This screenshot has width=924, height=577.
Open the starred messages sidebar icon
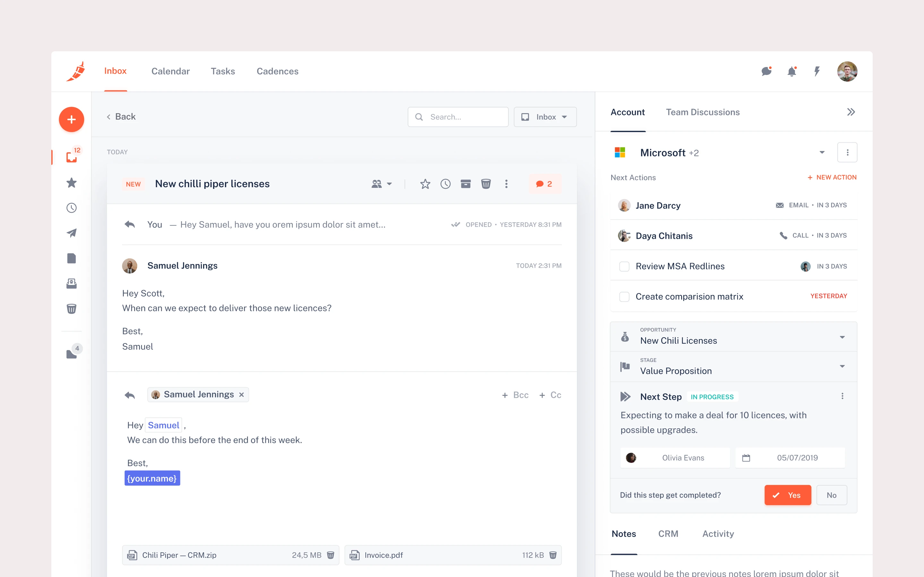click(x=72, y=183)
